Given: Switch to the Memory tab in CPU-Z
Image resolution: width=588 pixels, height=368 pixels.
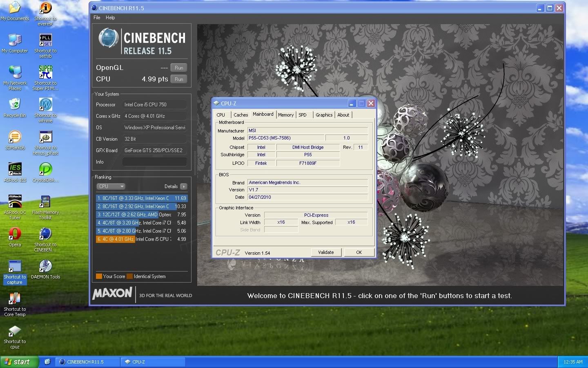Looking at the screenshot, I should coord(286,115).
